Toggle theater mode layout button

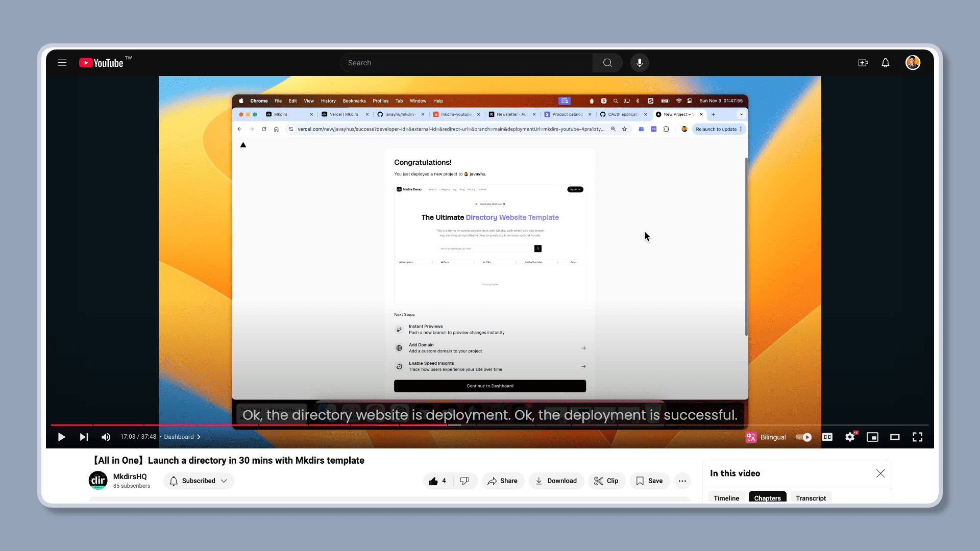click(x=895, y=437)
